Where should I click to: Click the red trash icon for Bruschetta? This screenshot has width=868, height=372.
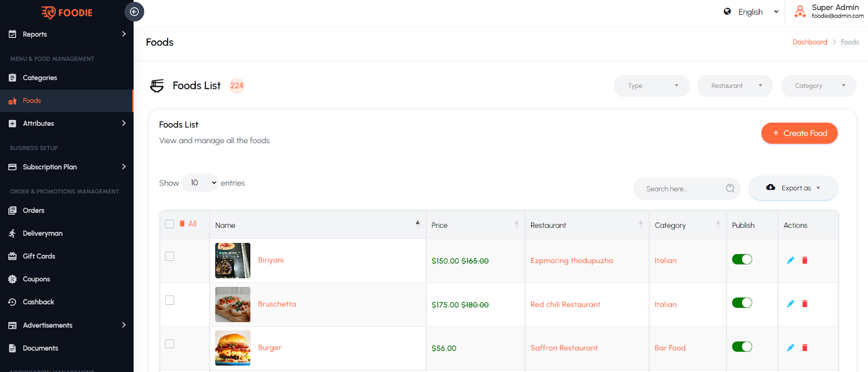pos(805,304)
